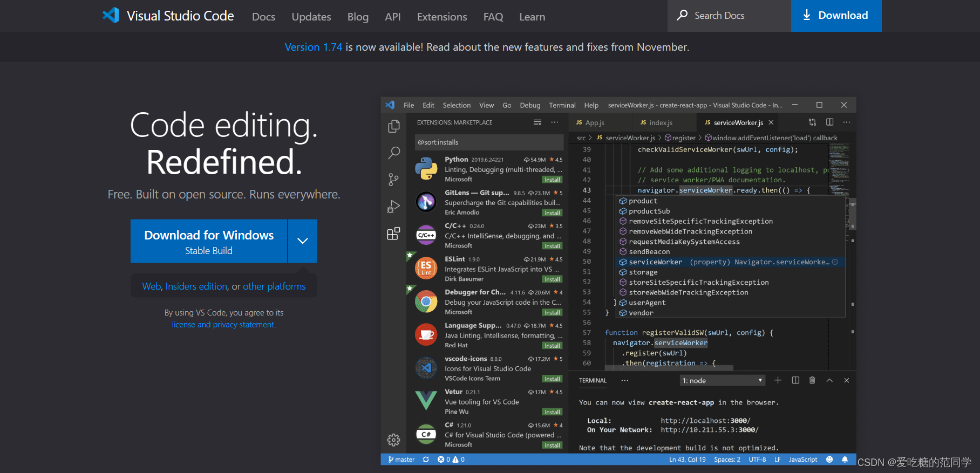Click the Download for Windows button
Screen dimensions: 980x473
click(x=209, y=241)
